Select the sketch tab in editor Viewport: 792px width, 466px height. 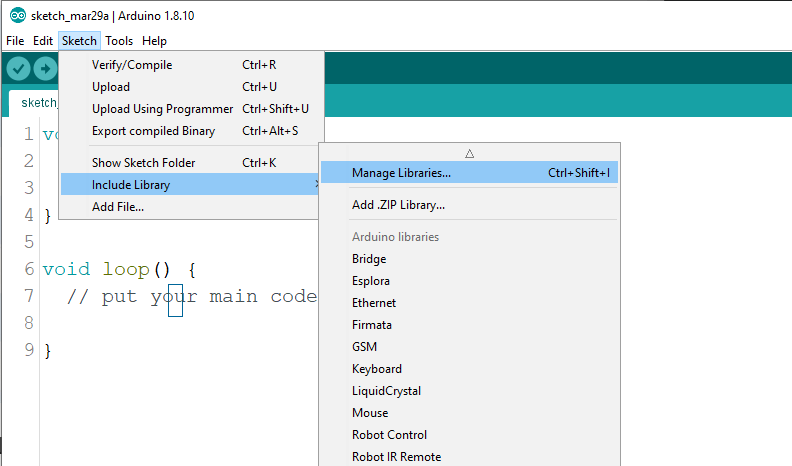34,103
